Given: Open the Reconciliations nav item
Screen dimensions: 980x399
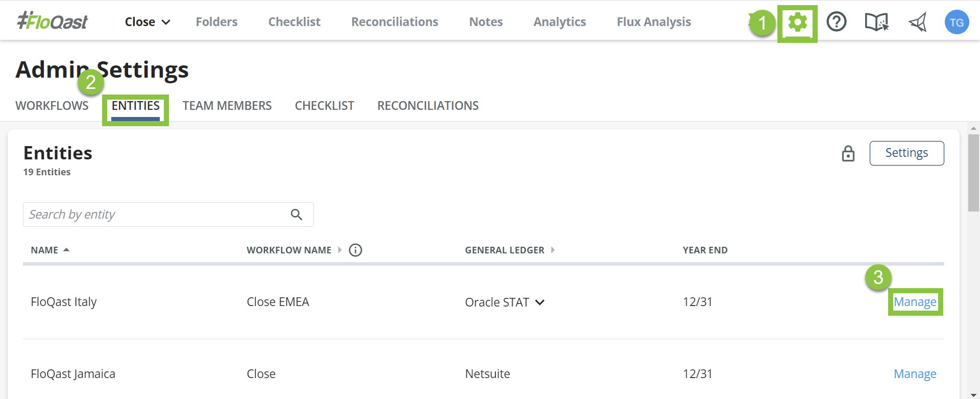Looking at the screenshot, I should (395, 22).
